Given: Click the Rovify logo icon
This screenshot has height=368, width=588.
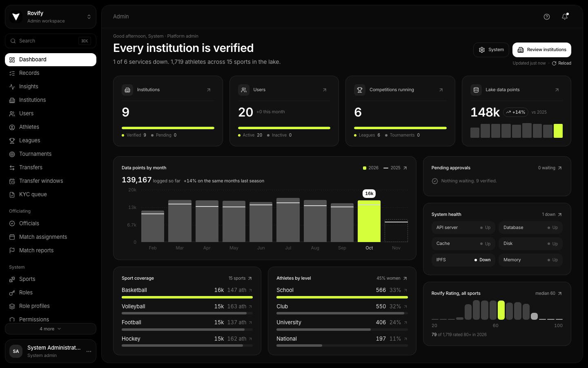Looking at the screenshot, I should (x=16, y=17).
